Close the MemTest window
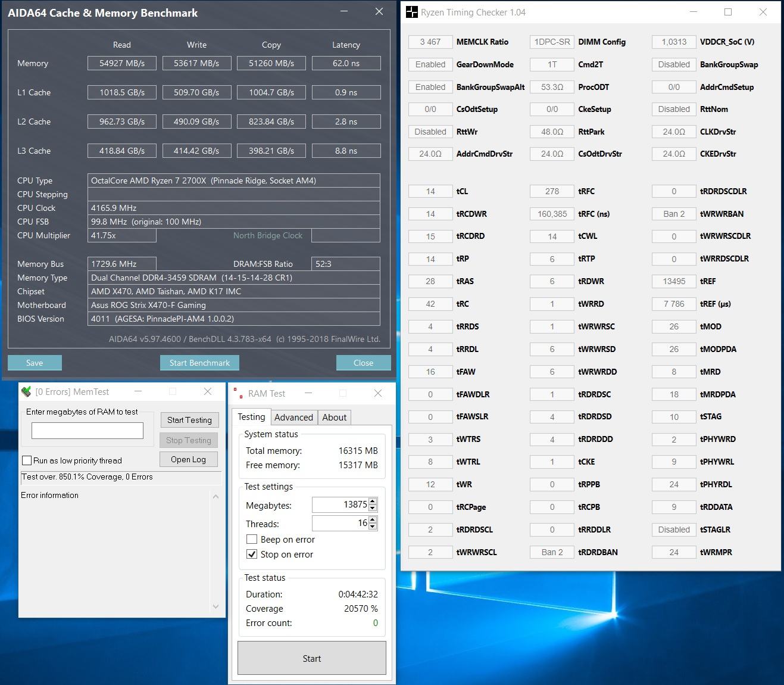 click(207, 392)
